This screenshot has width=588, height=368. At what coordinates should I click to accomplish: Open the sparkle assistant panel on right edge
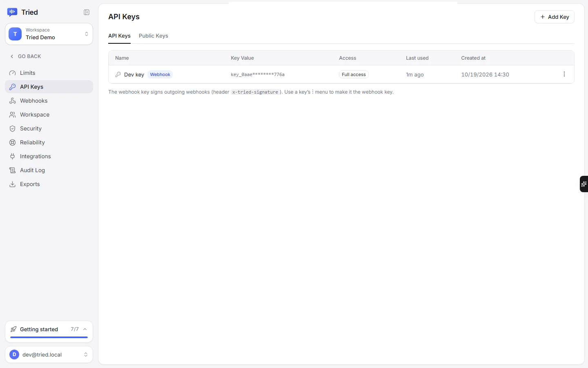(584, 184)
